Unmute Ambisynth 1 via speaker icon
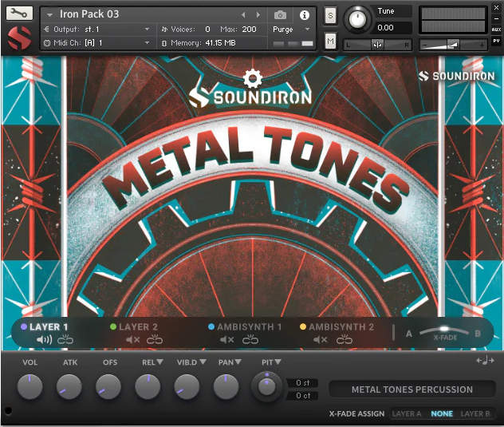504x427 pixels. pyautogui.click(x=227, y=339)
